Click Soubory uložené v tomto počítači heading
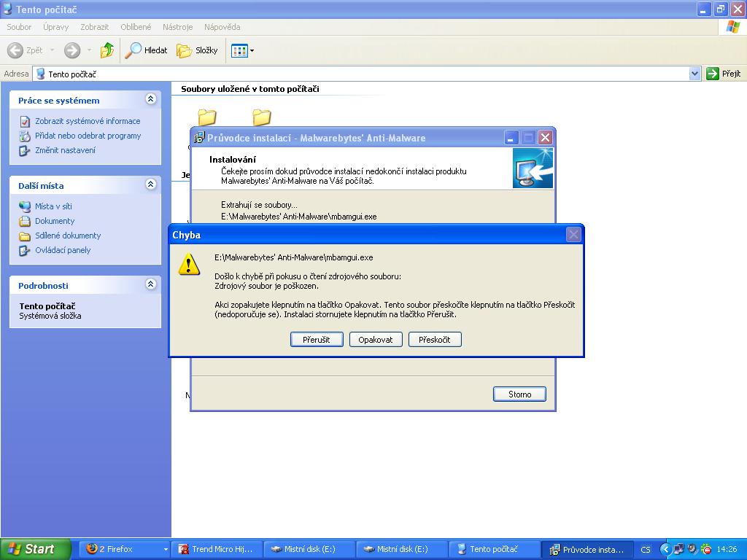This screenshot has height=560, width=747. [250, 89]
